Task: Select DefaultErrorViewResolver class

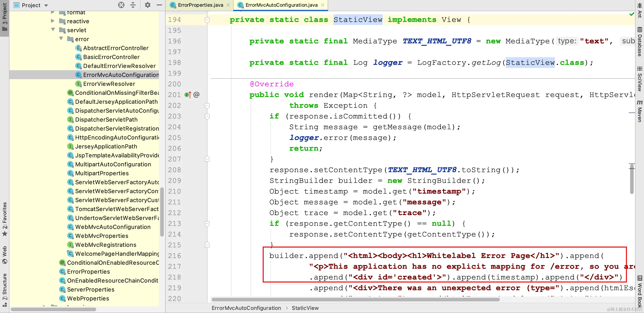Action: pos(119,66)
